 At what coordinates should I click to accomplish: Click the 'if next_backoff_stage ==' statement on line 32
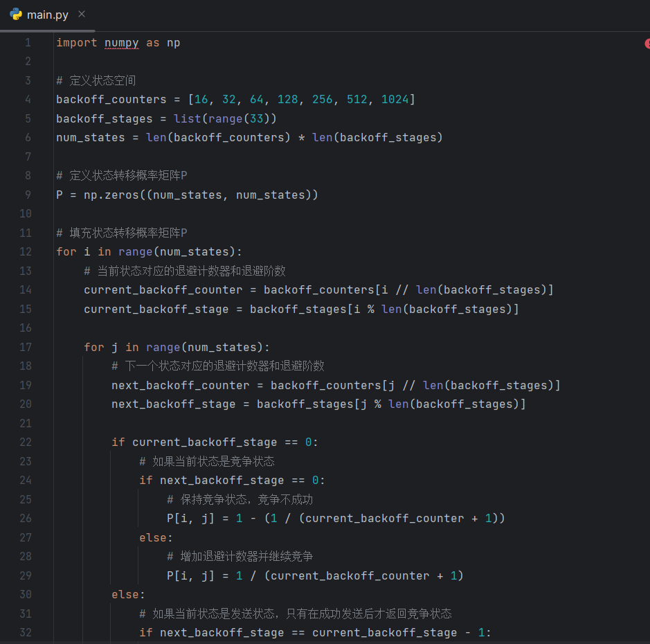(x=315, y=633)
